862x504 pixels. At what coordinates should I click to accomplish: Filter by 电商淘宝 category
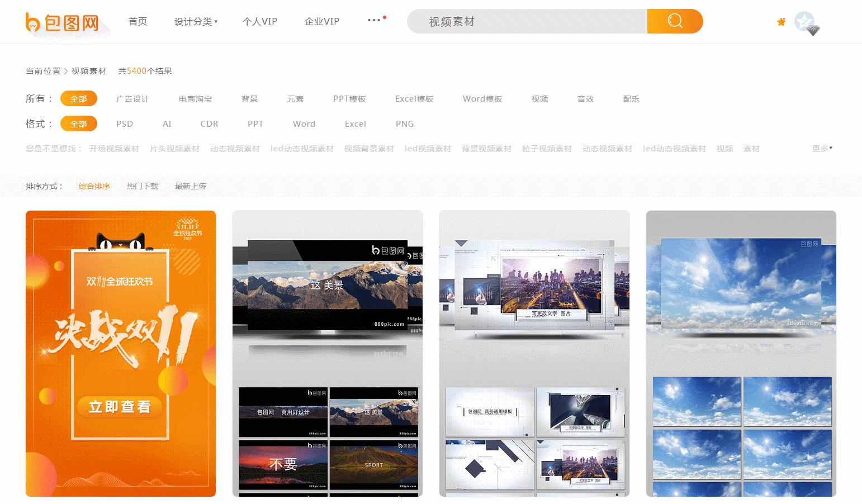(195, 99)
